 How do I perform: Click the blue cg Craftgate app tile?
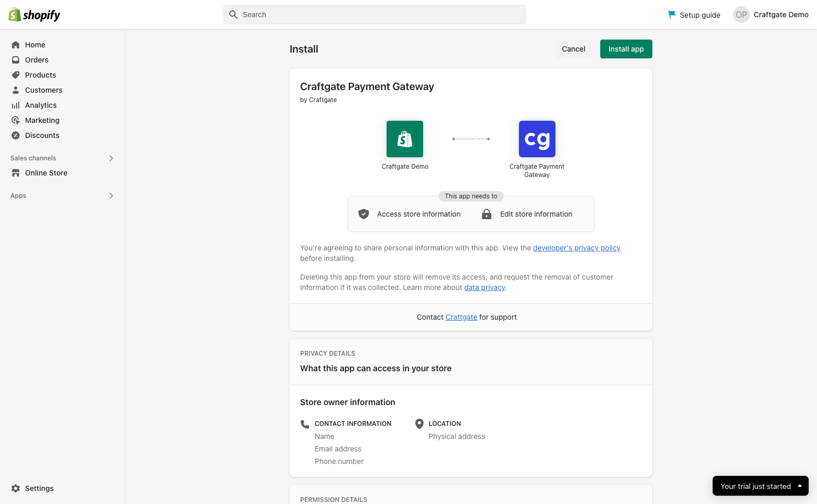[x=537, y=139]
